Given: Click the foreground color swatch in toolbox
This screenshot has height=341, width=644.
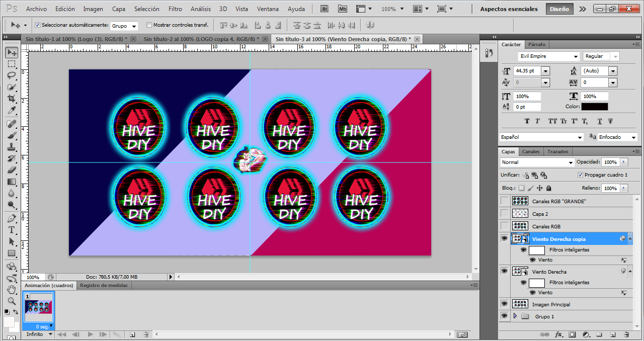Looking at the screenshot, I should tap(9, 321).
